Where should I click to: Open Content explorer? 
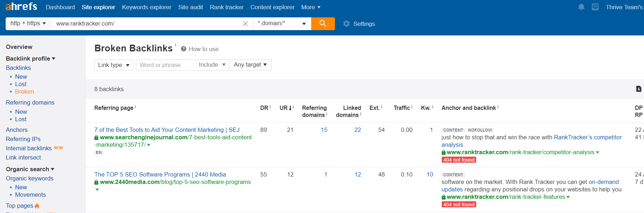coord(273,7)
